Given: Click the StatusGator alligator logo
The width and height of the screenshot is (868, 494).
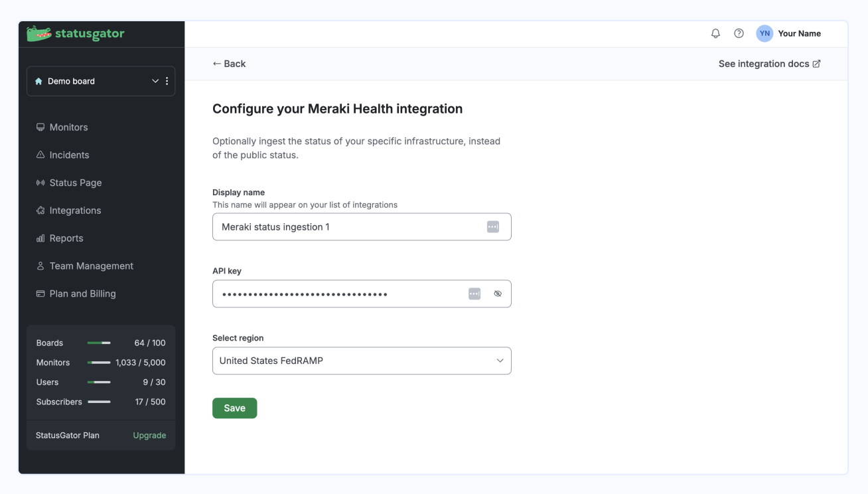Looking at the screenshot, I should pyautogui.click(x=39, y=33).
